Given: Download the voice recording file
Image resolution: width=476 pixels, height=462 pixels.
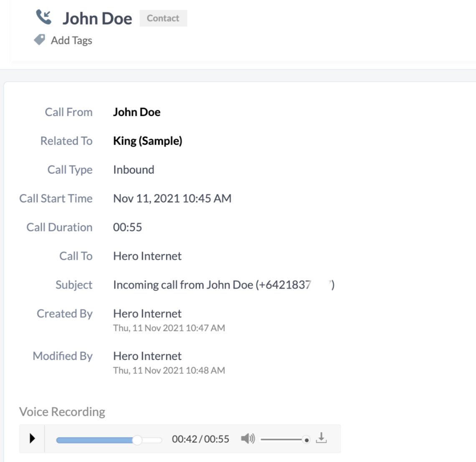Looking at the screenshot, I should [321, 438].
